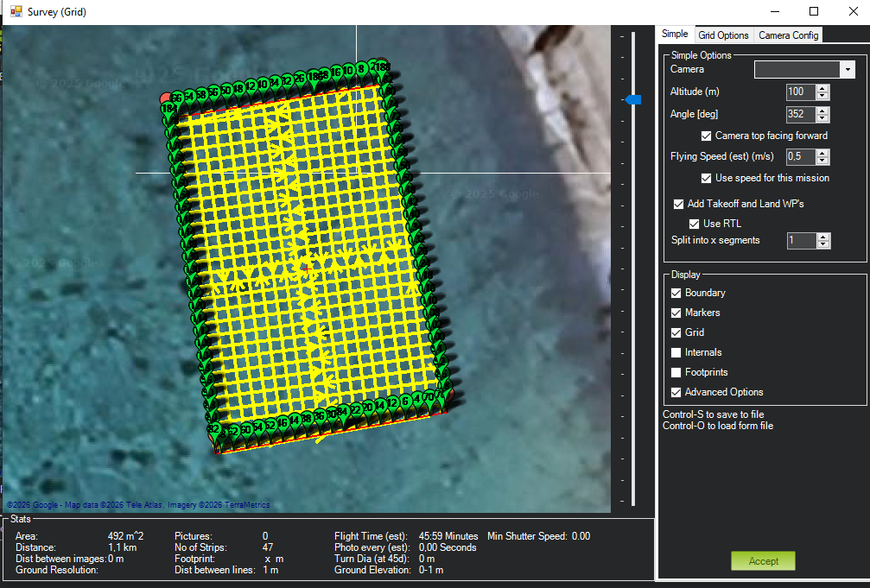Image resolution: width=870 pixels, height=588 pixels.
Task: Raise Flying Speed with the up arrow
Action: pos(822,153)
